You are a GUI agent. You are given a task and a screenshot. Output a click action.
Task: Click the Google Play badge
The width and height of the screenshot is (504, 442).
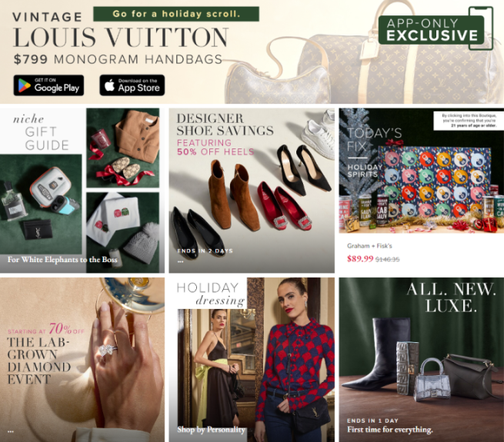coord(48,85)
